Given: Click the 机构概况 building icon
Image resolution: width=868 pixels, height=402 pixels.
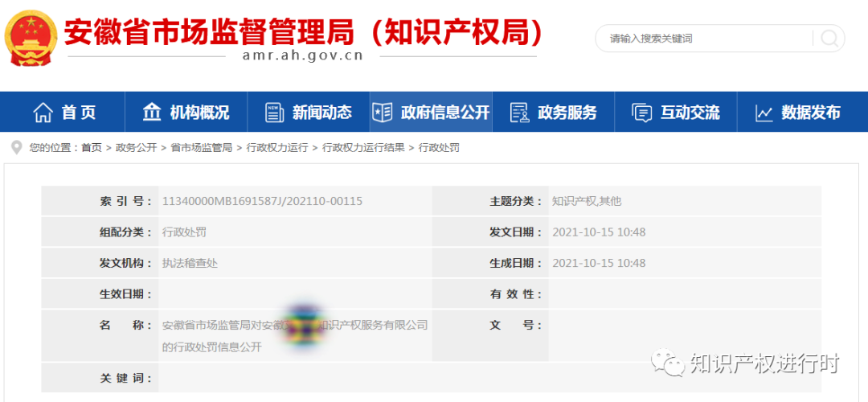Looking at the screenshot, I should (x=152, y=113).
